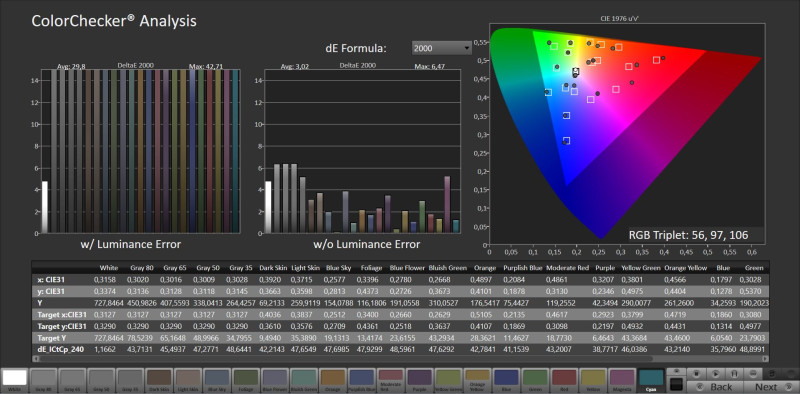Click the w/o Luminance Error bar chart

tap(363, 151)
